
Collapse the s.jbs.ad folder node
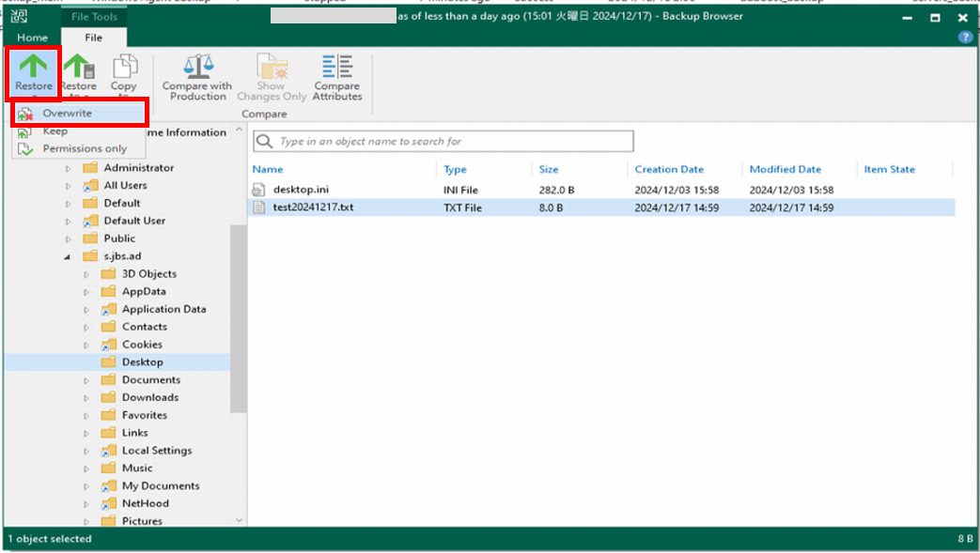(x=68, y=257)
